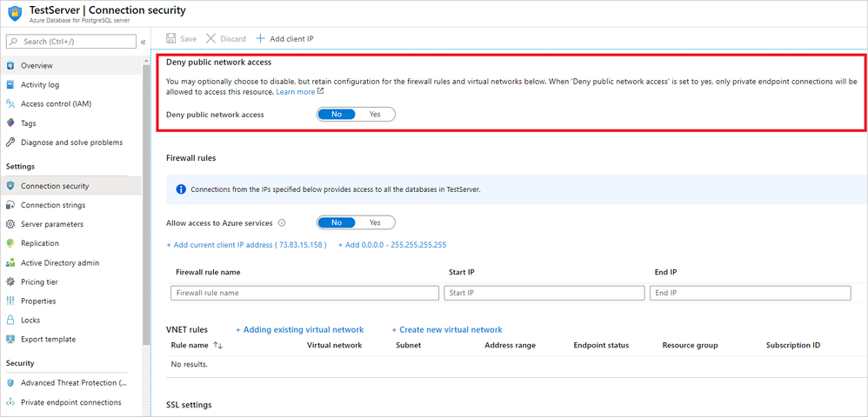Viewport: 868px width, 417px height.
Task: Click Add 0.0.0.0 - 255.255.255.255 link
Action: 392,244
